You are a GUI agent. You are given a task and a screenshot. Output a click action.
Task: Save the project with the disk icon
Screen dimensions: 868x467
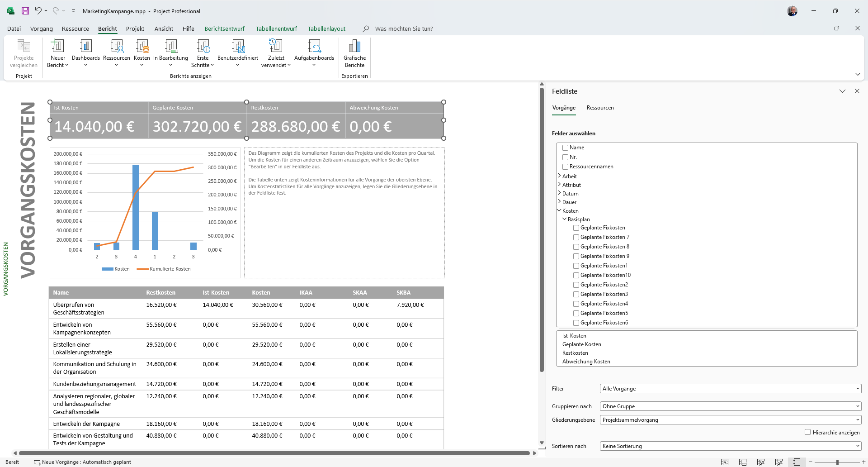click(25, 11)
